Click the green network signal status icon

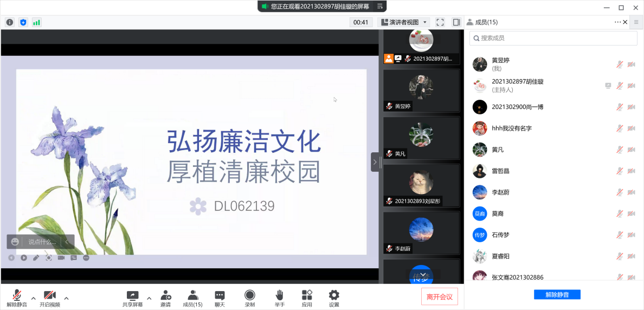point(36,22)
